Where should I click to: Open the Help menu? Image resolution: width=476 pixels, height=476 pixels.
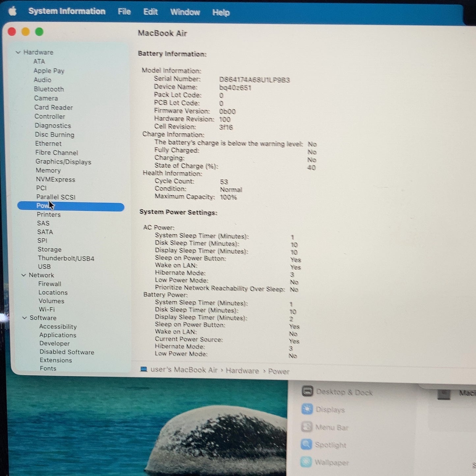pyautogui.click(x=221, y=13)
